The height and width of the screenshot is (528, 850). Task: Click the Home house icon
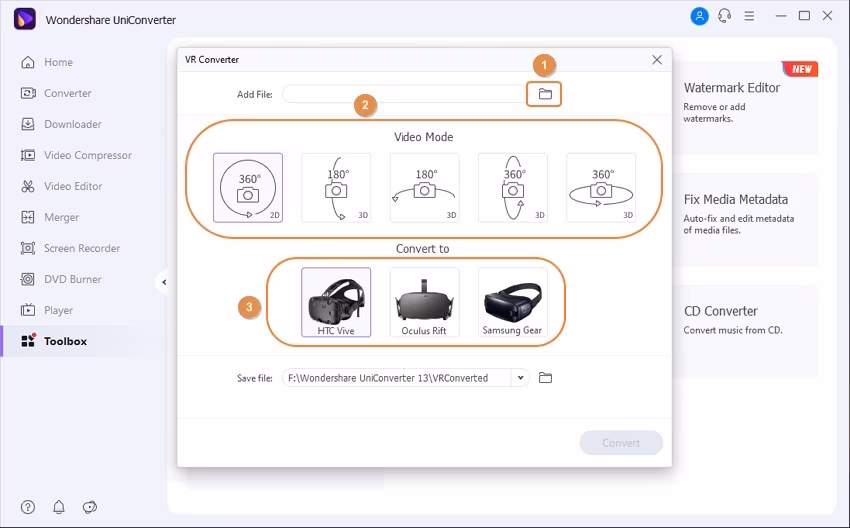coord(28,62)
